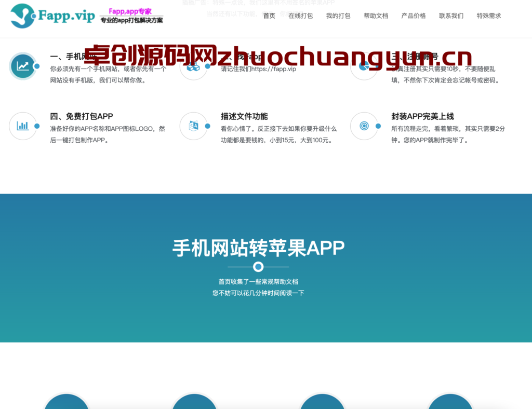Click the 封装APP完美上线 heading

point(422,116)
